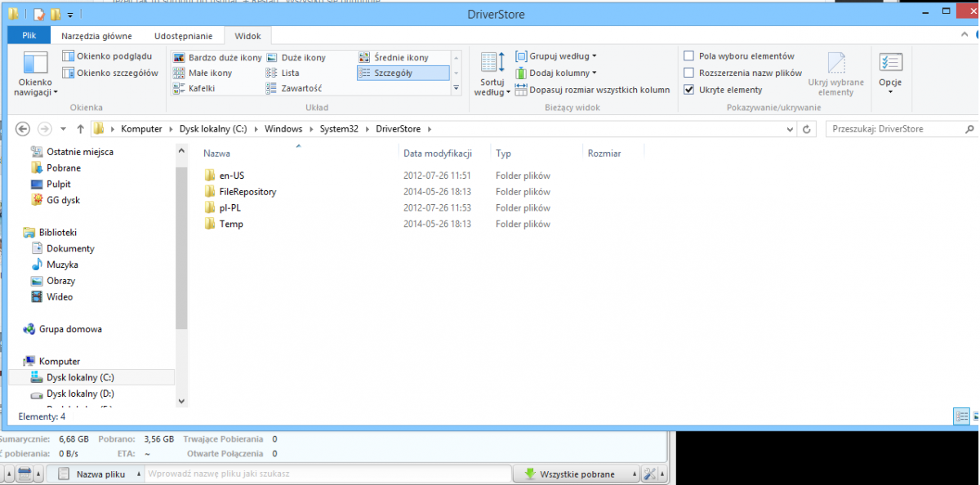Select Biblioteki in navigation pane
The image size is (980, 485).
[57, 232]
